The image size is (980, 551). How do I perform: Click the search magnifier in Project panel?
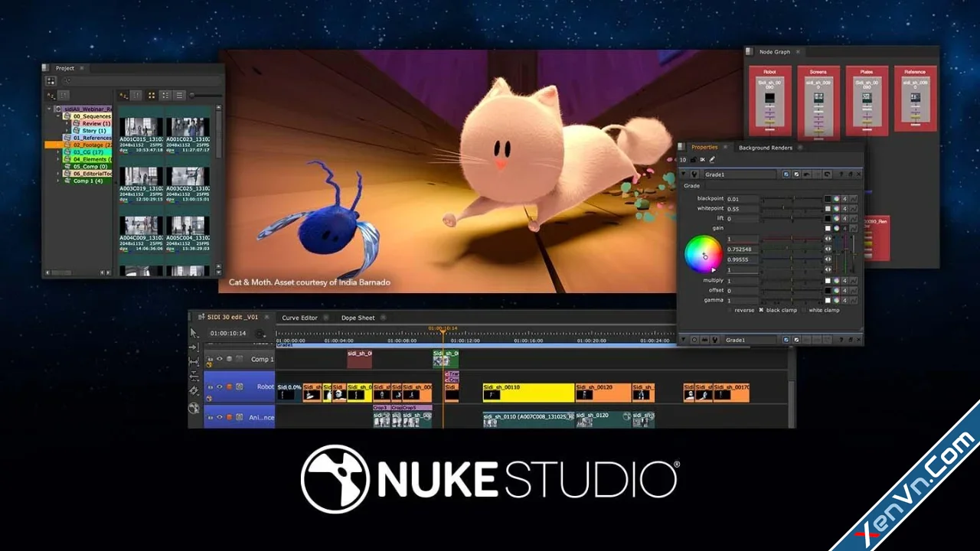pyautogui.click(x=67, y=80)
